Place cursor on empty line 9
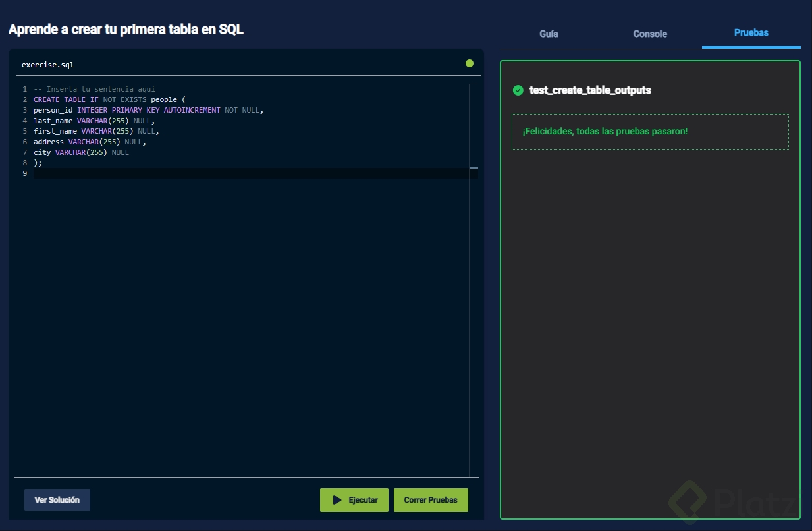Screen dimensions: 812x531 (251, 173)
